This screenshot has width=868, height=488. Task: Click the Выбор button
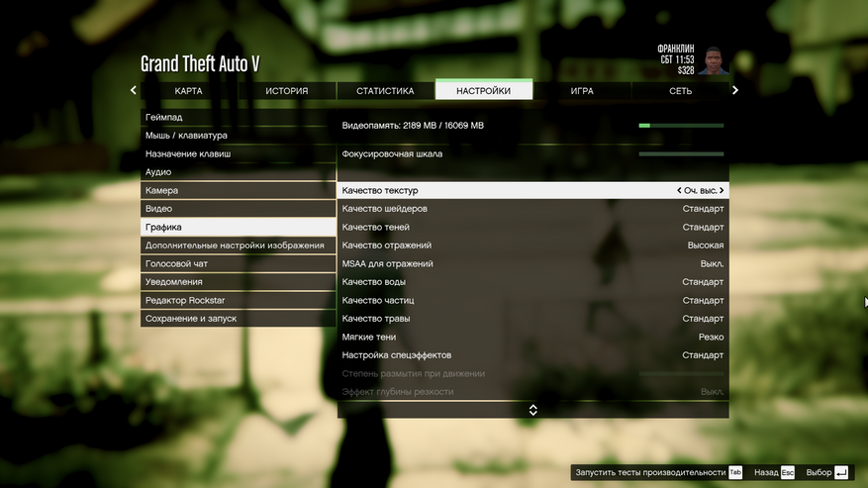[827, 472]
